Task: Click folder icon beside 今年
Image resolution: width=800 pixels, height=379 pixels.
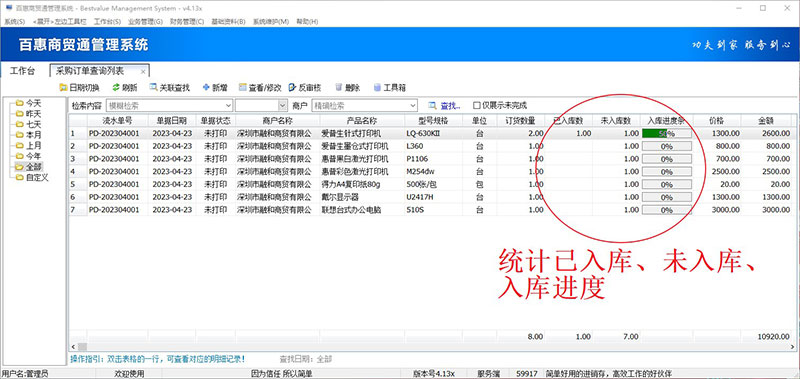Action: [20, 157]
